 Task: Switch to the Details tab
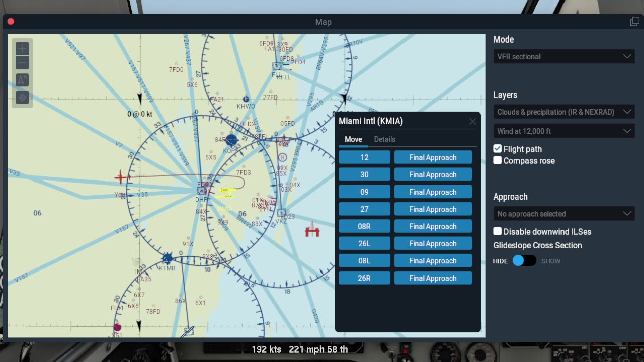385,139
